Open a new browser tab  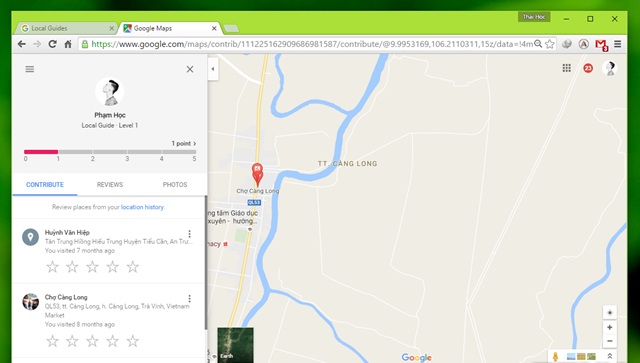pos(231,29)
